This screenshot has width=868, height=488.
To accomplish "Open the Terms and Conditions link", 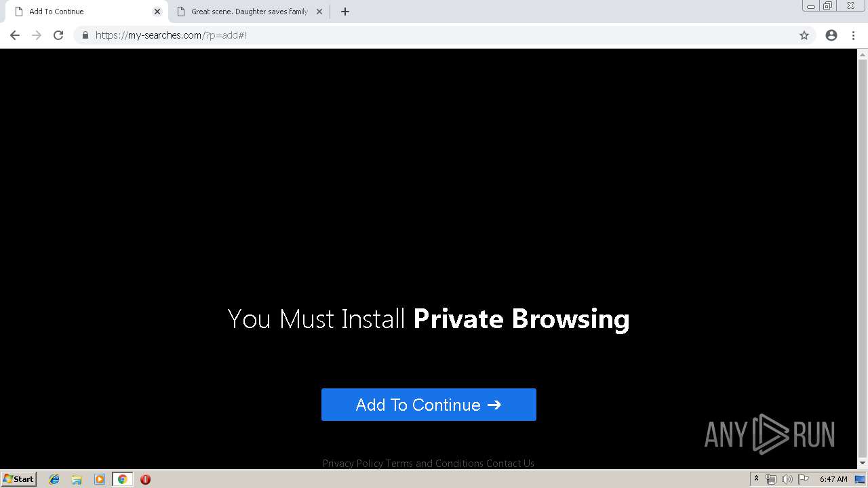I will [x=435, y=464].
